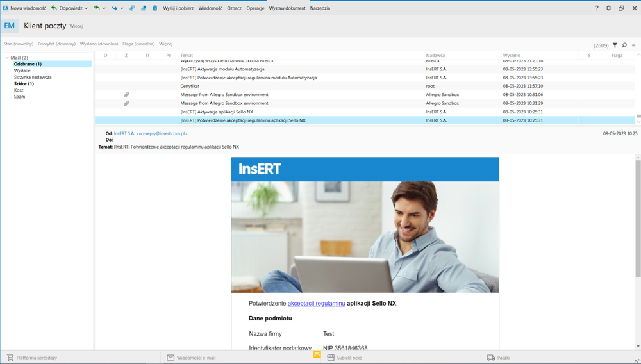
Task: Open the Odpowiedz reply dropdown arrow
Action: (86, 8)
